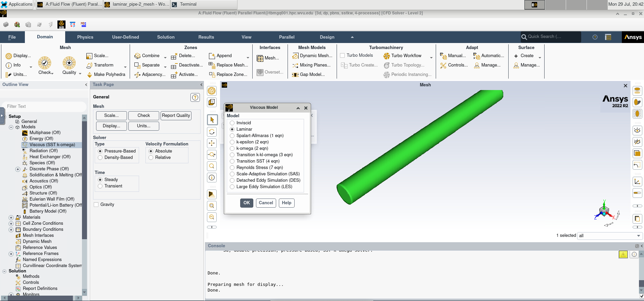Click Units... button in Task Page

[144, 126]
